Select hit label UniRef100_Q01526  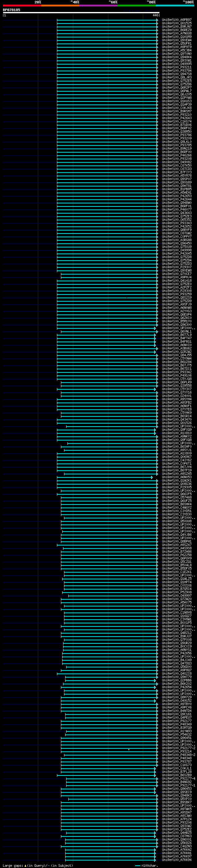[176, 423]
